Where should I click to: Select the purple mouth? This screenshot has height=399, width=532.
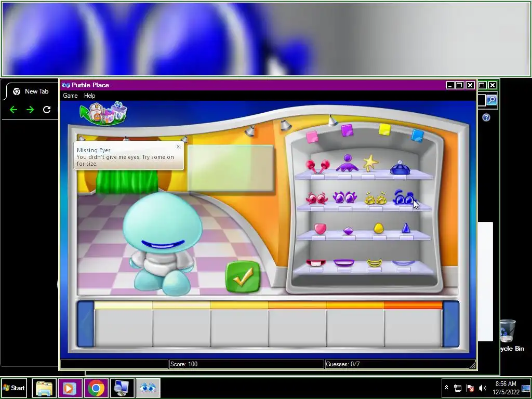coord(344,262)
